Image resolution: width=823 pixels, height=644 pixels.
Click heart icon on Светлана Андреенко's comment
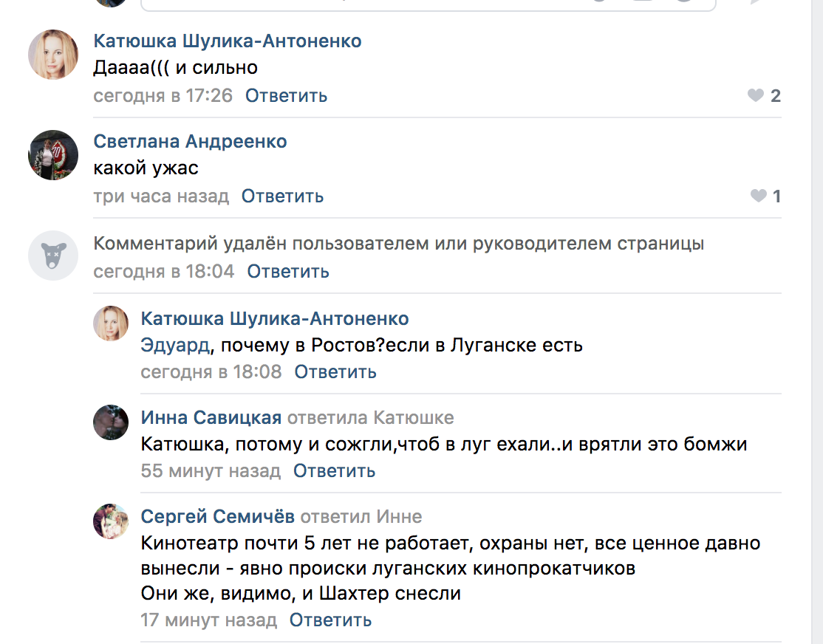pos(759,196)
